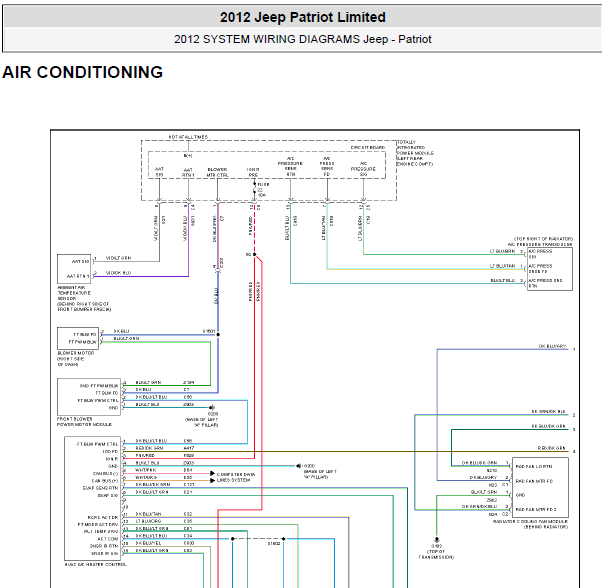Select 'TOTALLY INTEGRATED POWER MODULE' caption
The width and height of the screenshot is (602, 588).
point(415,153)
